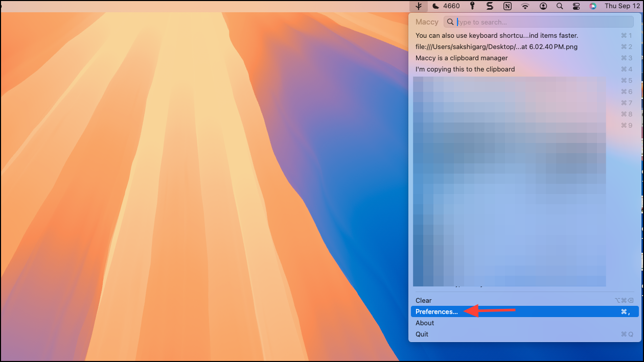Screen dimensions: 644x362
Task: Open About in the Maccy menu
Action: 524,323
